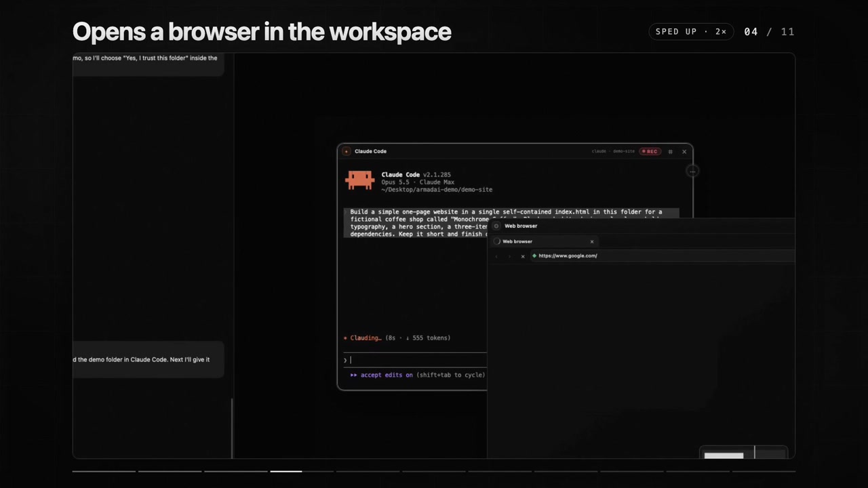The height and width of the screenshot is (488, 868).
Task: Click the "SPED UP · 2×" pill
Action: (x=691, y=32)
